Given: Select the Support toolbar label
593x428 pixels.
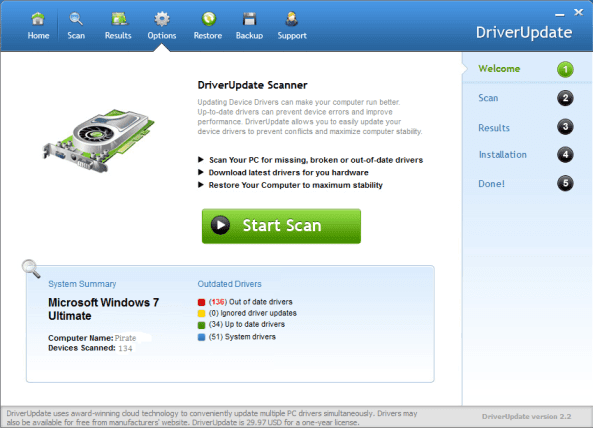Looking at the screenshot, I should tap(292, 36).
